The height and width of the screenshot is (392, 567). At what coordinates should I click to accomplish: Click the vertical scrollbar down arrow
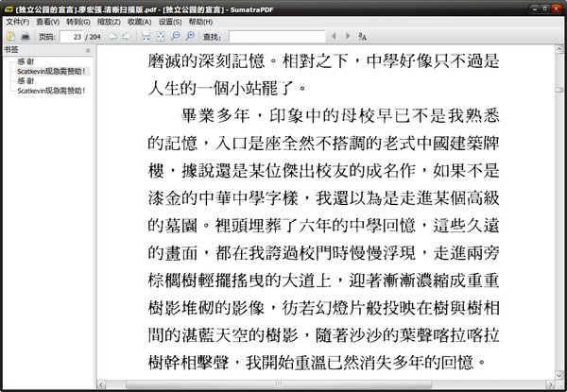(559, 375)
